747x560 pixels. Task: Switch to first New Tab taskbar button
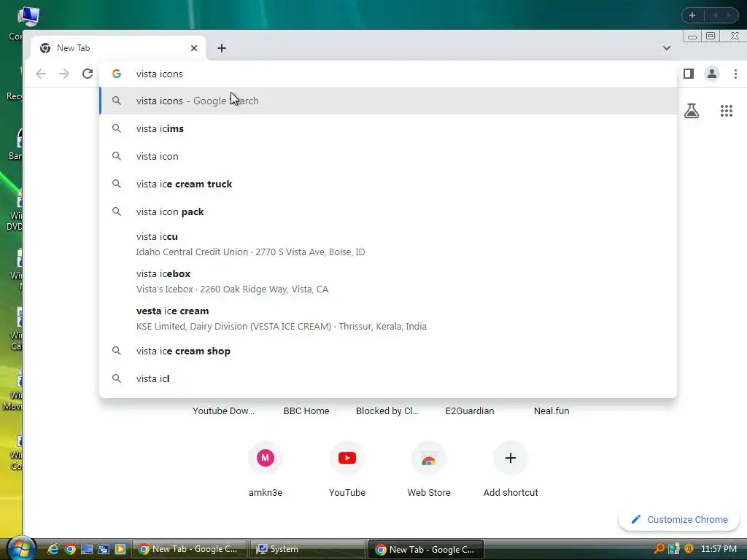[189, 549]
